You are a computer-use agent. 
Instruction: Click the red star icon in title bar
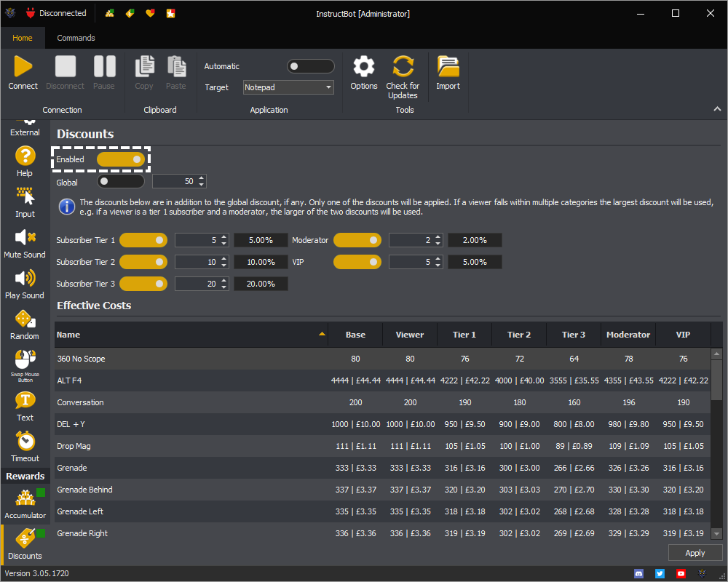[171, 14]
